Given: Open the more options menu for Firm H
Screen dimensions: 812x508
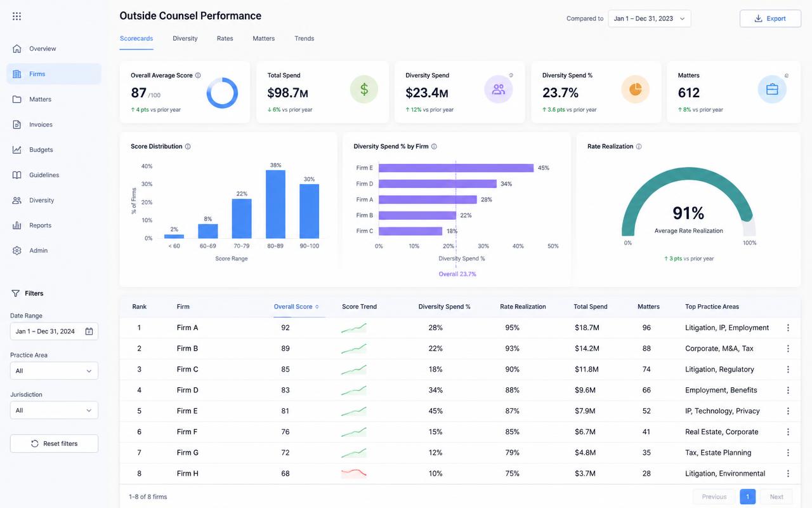Looking at the screenshot, I should (788, 474).
